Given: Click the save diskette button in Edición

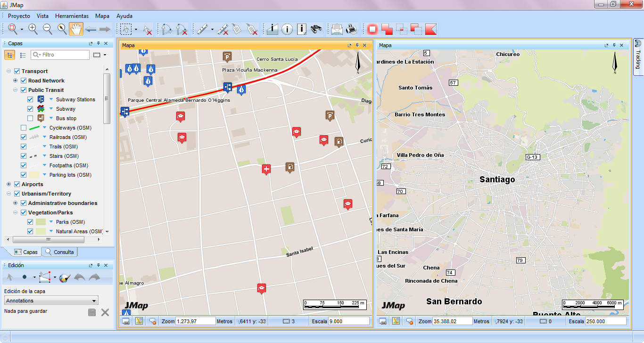Looking at the screenshot, I should click(x=92, y=312).
